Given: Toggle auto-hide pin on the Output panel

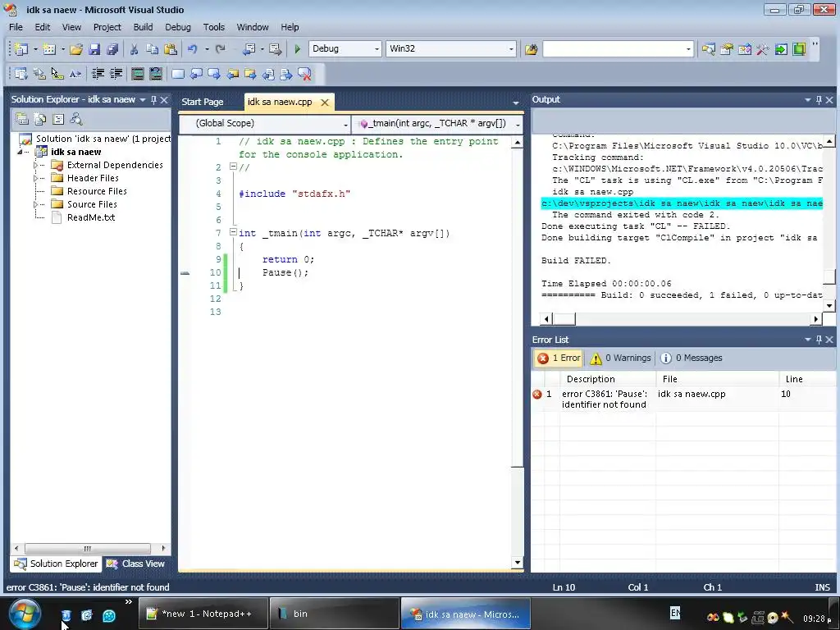Looking at the screenshot, I should pos(819,99).
